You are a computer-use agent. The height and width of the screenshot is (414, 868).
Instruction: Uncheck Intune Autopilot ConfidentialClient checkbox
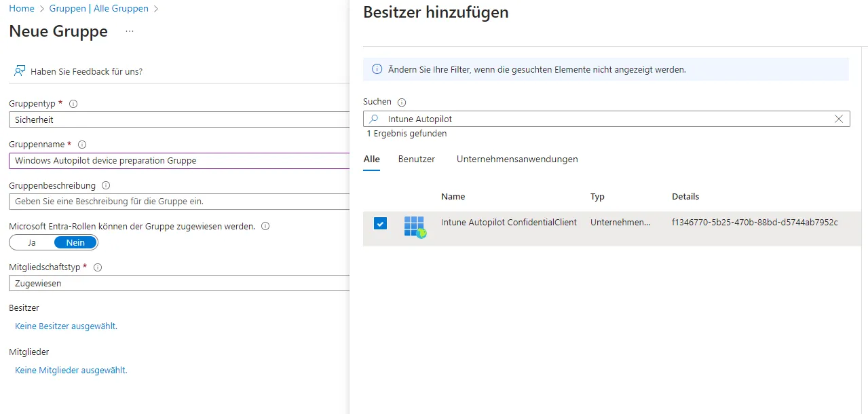tap(381, 223)
